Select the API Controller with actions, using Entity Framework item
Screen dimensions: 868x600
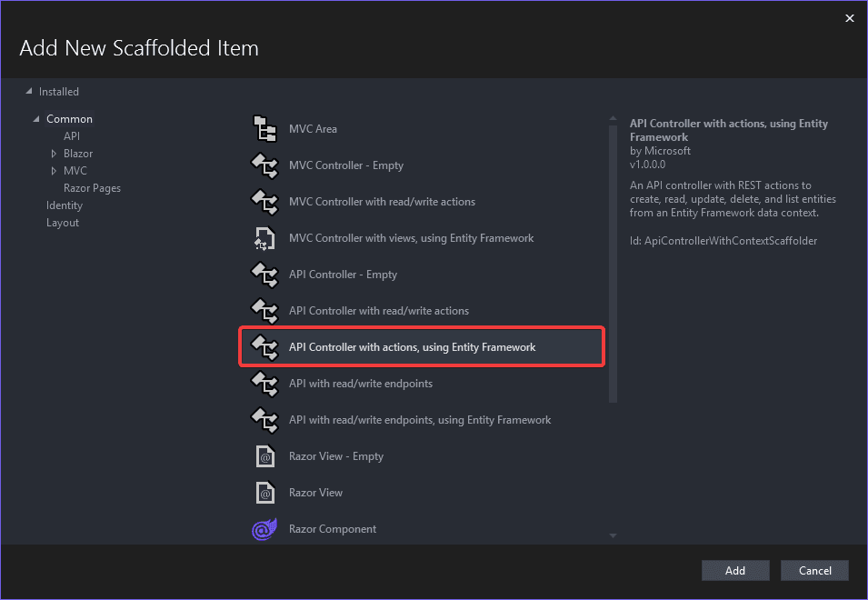click(x=412, y=346)
